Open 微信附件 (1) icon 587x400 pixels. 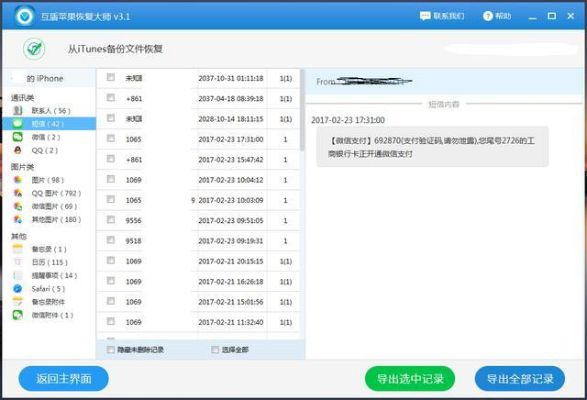point(18,315)
